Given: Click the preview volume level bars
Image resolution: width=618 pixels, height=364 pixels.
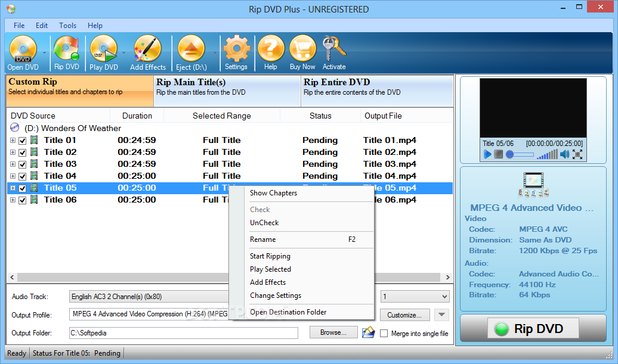Looking at the screenshot, I should pyautogui.click(x=548, y=155).
